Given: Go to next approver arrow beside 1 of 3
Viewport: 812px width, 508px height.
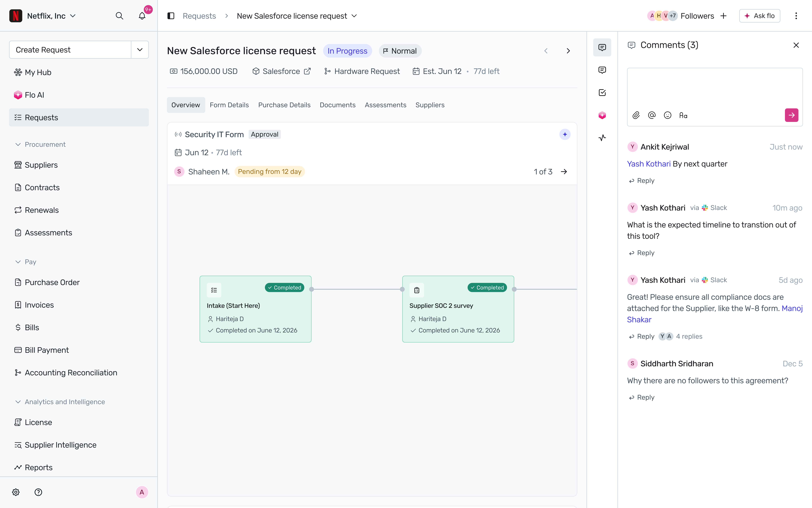Looking at the screenshot, I should [x=564, y=172].
